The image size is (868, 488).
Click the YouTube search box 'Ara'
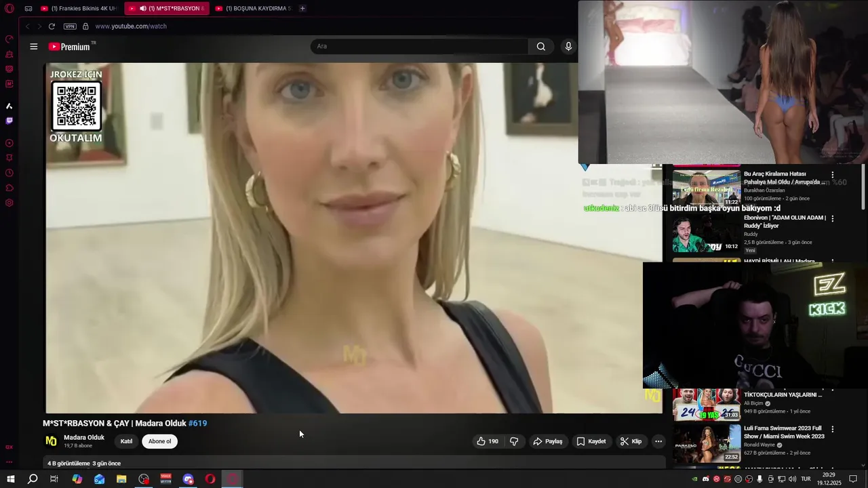(419, 46)
